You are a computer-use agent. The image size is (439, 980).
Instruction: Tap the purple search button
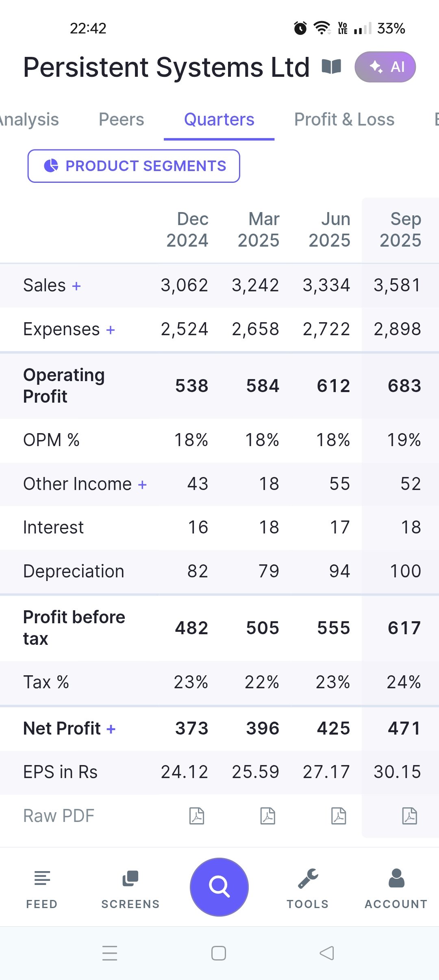tap(219, 887)
